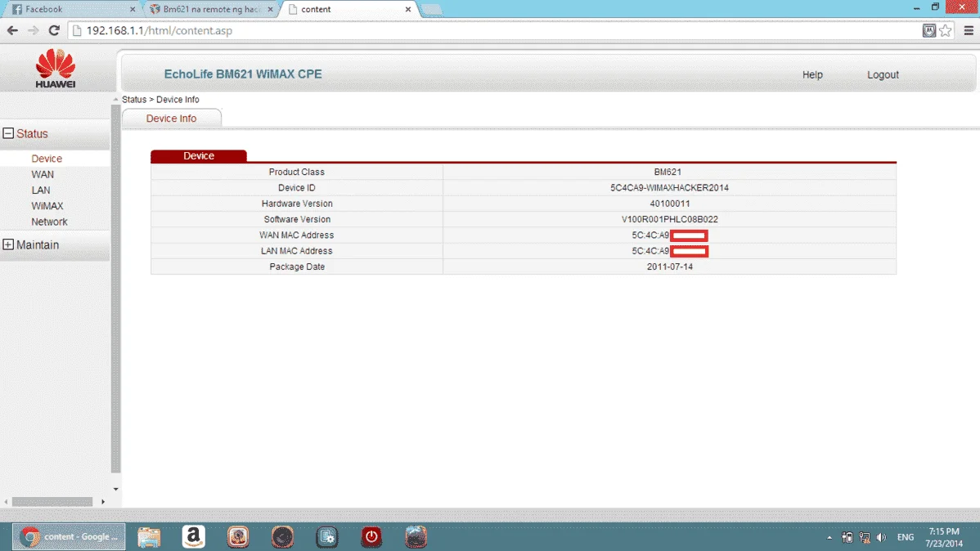Click the Software Version 'V100R001PHLC08B022'
This screenshot has width=980, height=551.
669,219
